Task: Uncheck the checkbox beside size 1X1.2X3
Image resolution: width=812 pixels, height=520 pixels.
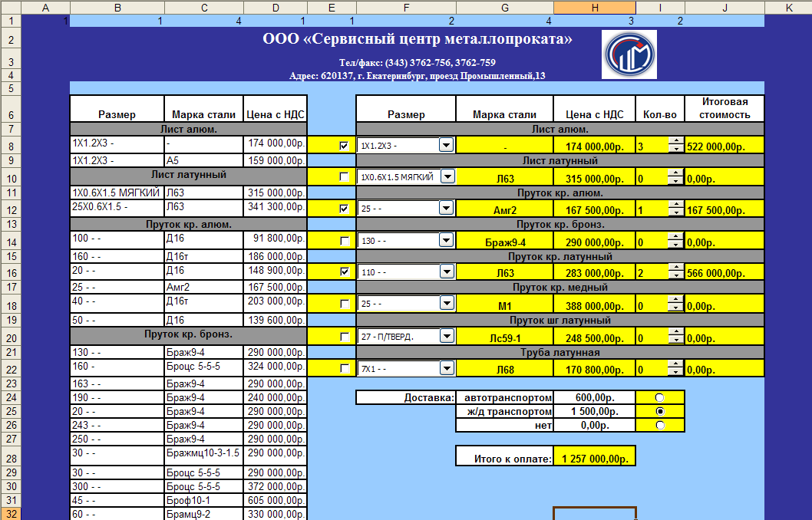Action: click(344, 146)
